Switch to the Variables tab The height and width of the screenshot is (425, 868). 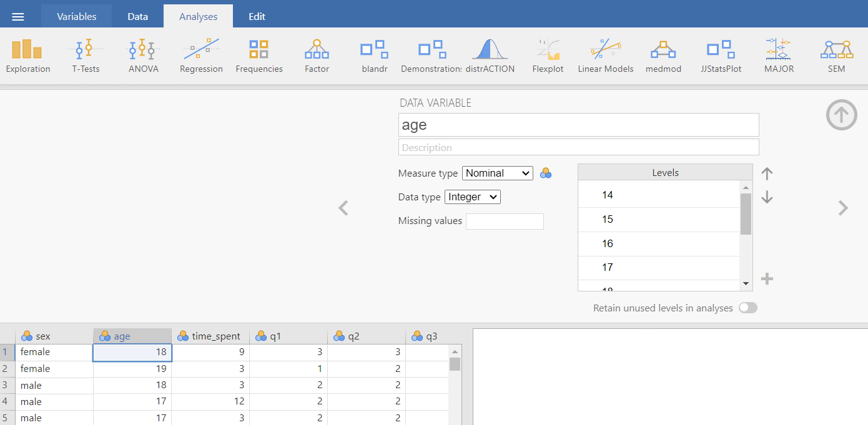[x=77, y=17]
